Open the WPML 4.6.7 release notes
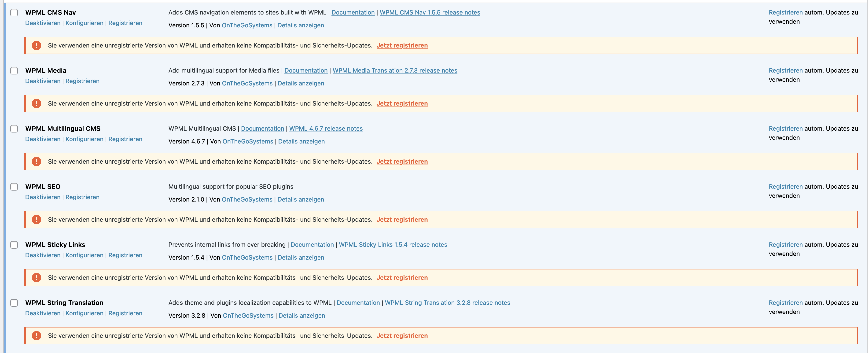Image resolution: width=868 pixels, height=353 pixels. coord(326,129)
